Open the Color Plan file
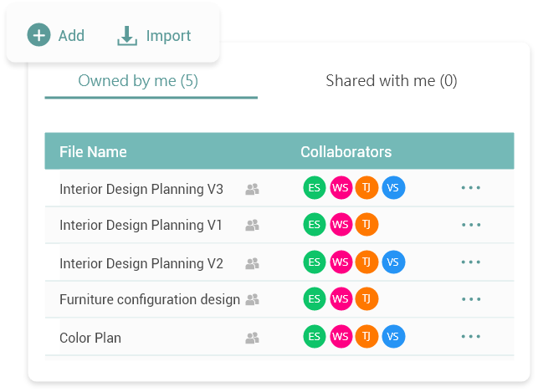The height and width of the screenshot is (392, 538). [x=90, y=338]
